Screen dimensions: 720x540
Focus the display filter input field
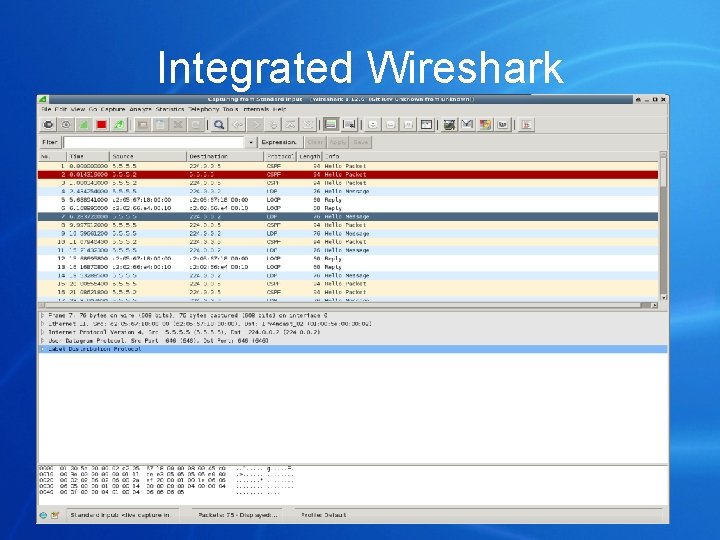[154, 142]
